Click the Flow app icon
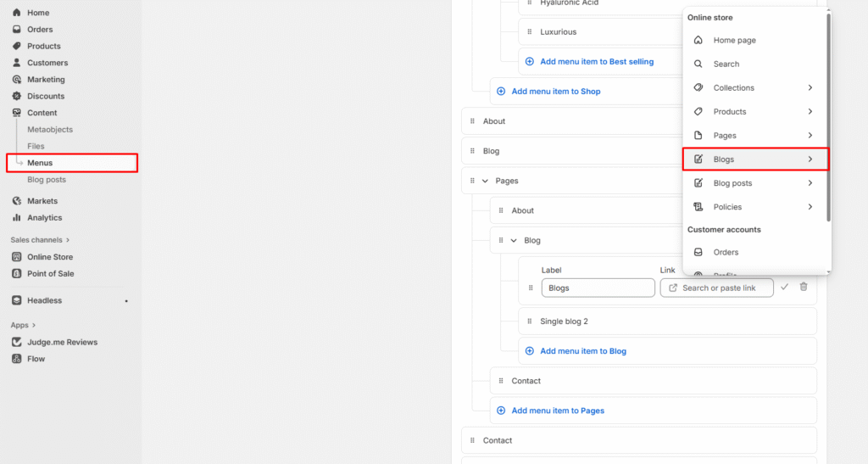The image size is (868, 464). click(17, 359)
